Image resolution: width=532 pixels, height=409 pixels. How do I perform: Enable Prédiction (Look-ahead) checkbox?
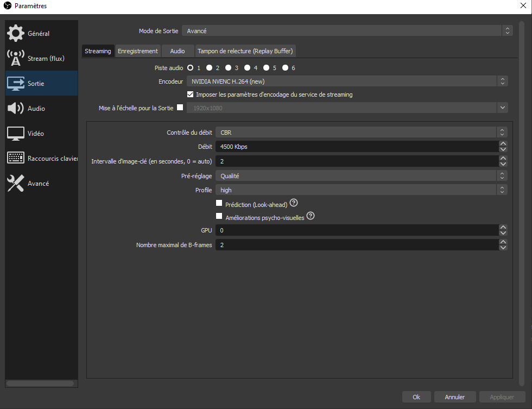[219, 203]
